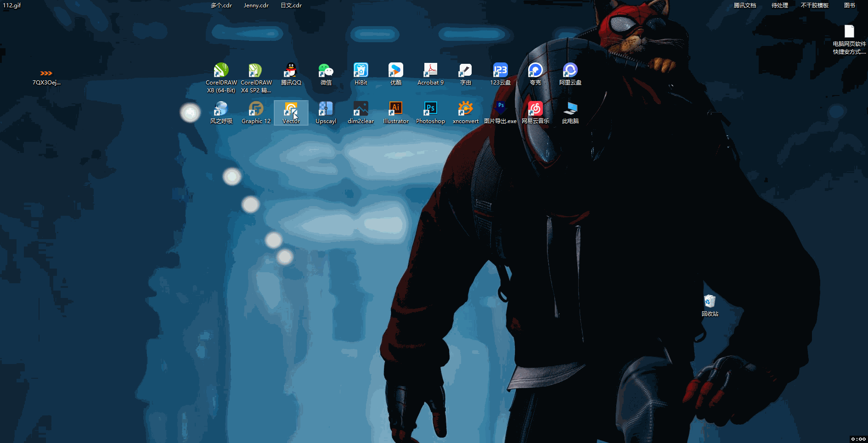868x443 pixels.
Task: Select the 不干胶模板 folder label
Action: point(814,6)
